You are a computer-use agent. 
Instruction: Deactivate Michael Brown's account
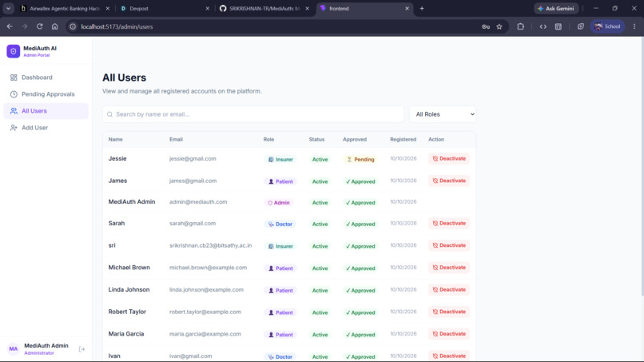(x=449, y=268)
